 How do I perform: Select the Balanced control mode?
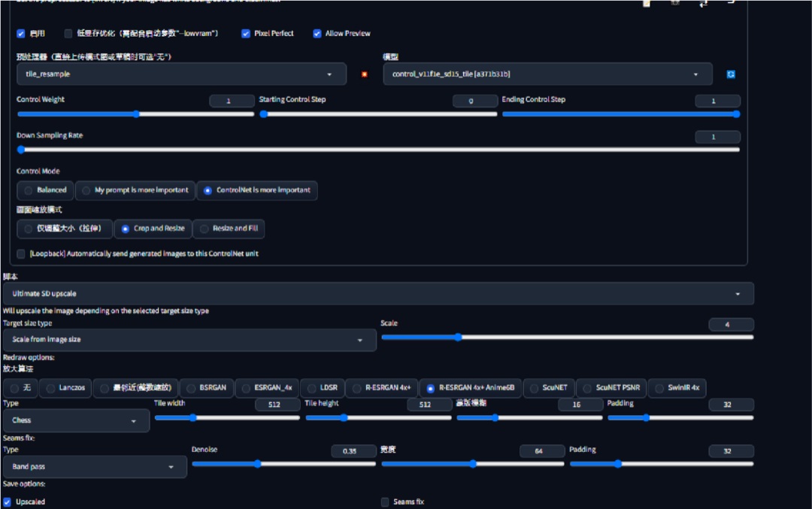pyautogui.click(x=45, y=190)
